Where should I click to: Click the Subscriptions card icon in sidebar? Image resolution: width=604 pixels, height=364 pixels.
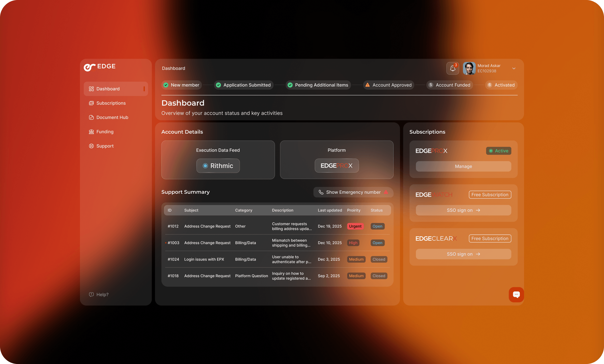pos(91,103)
